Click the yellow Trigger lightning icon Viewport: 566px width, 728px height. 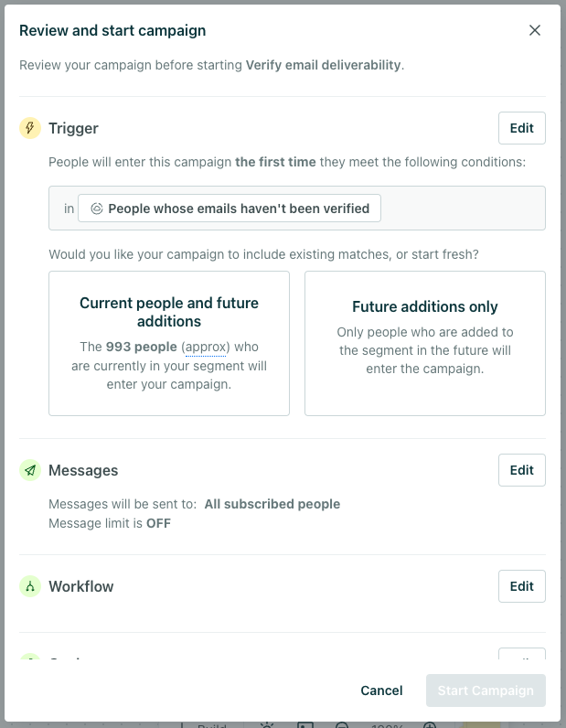point(30,128)
